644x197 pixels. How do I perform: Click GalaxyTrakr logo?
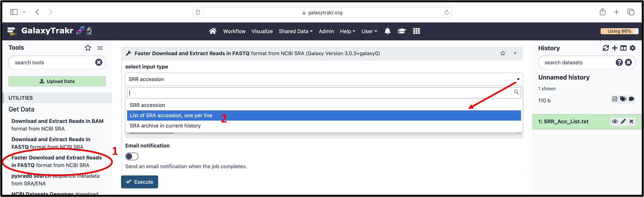point(50,31)
